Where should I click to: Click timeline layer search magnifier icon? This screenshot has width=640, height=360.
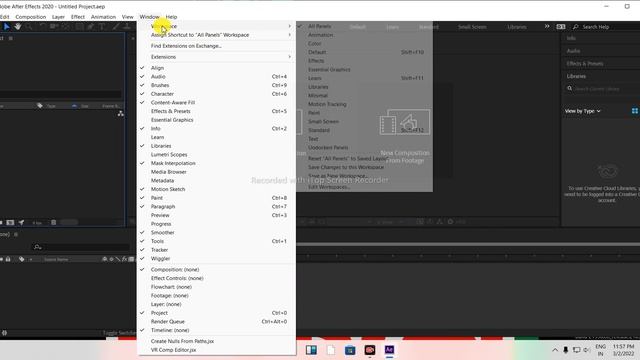point(37,247)
